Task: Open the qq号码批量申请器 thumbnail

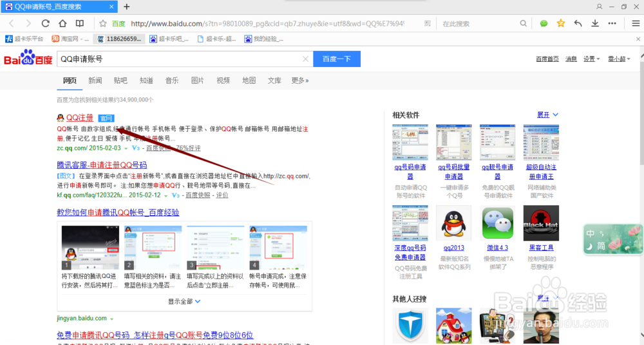Action: point(453,143)
